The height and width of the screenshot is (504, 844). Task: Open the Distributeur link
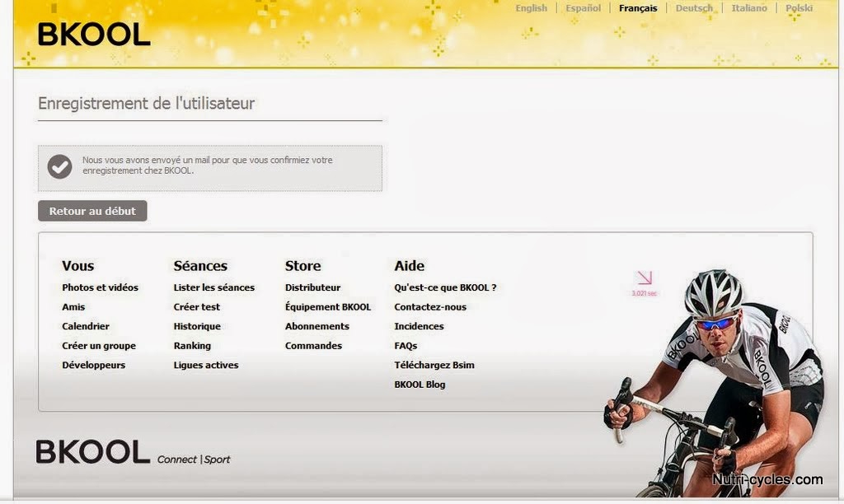312,287
